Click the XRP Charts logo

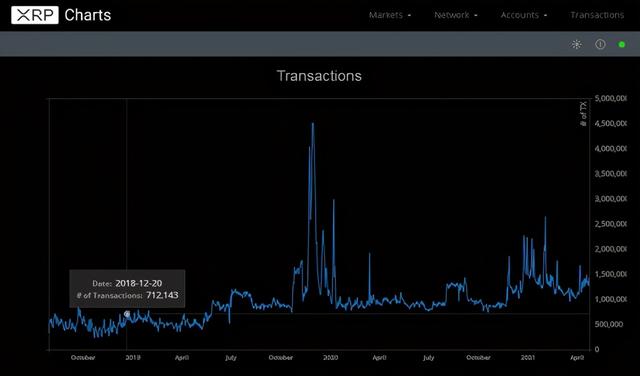(61, 15)
